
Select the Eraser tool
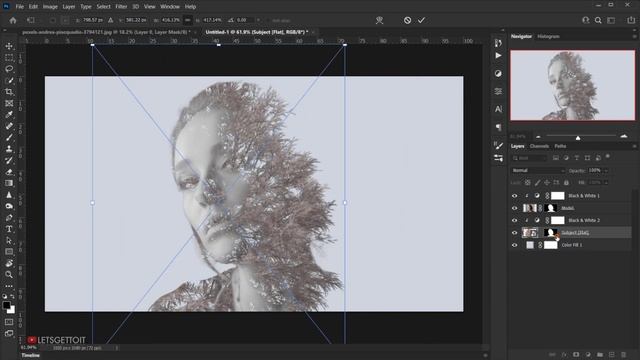pyautogui.click(x=9, y=172)
